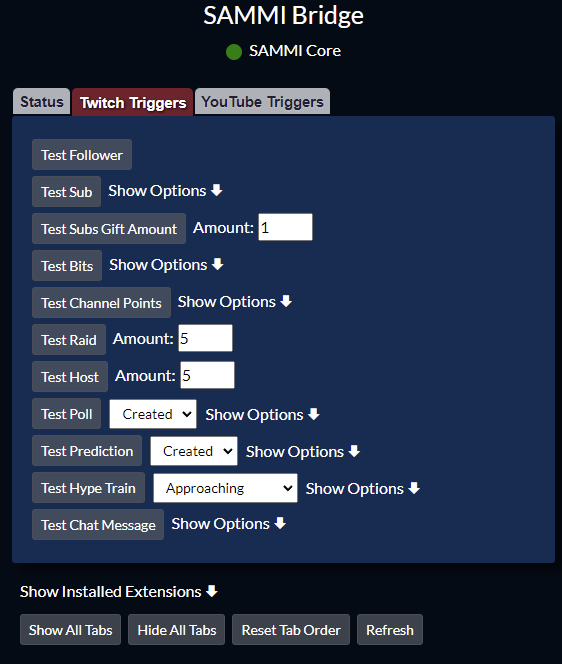Expand Show Options for Test Hype Train

363,489
